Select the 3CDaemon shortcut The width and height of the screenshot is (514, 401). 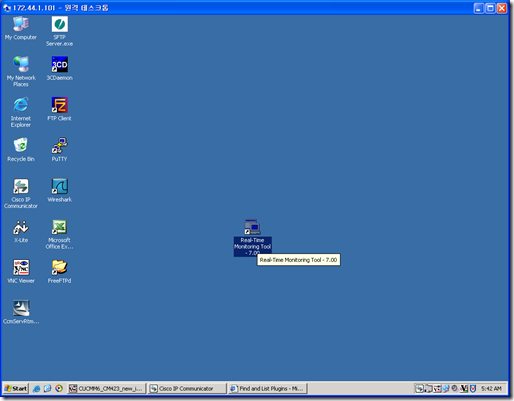click(59, 69)
